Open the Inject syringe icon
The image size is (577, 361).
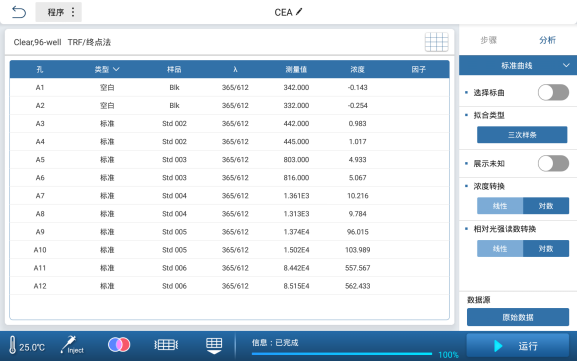click(x=72, y=345)
